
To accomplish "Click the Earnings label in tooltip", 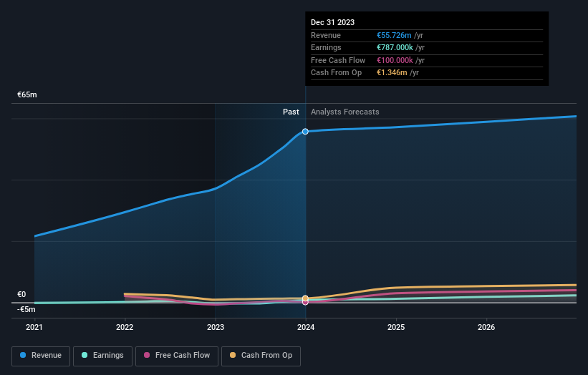I will coord(327,47).
